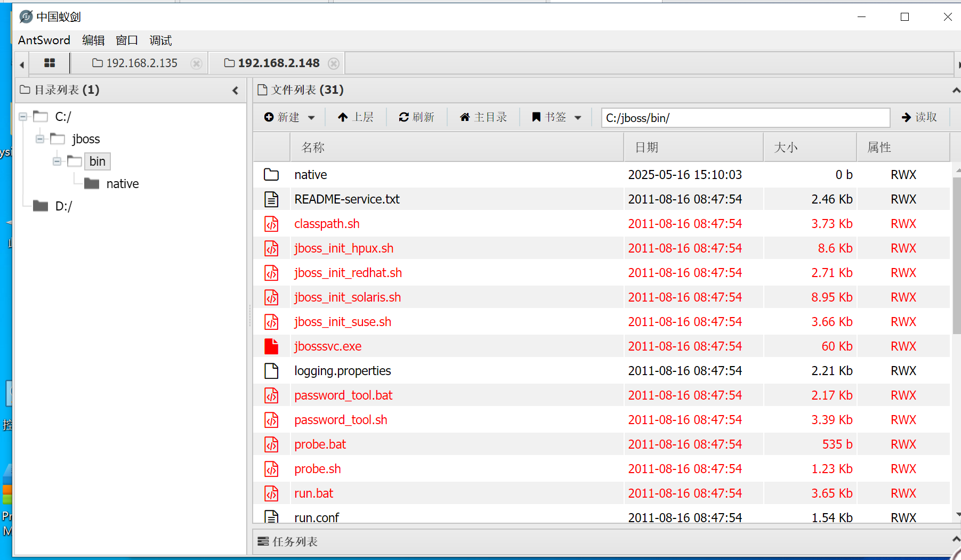Viewport: 961px width, 560px height.
Task: Go to 主目录 home directory
Action: 483,117
